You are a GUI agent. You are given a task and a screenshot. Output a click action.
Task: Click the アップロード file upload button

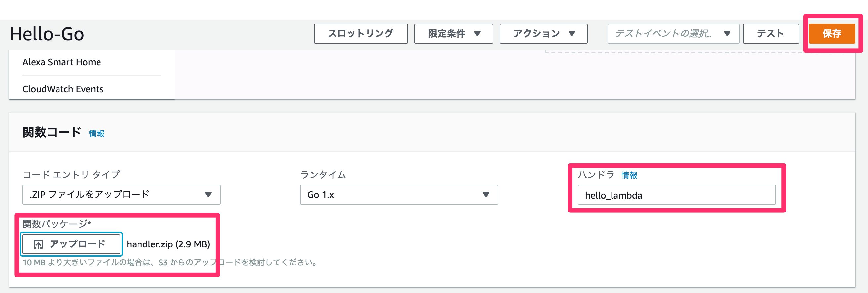coord(71,244)
